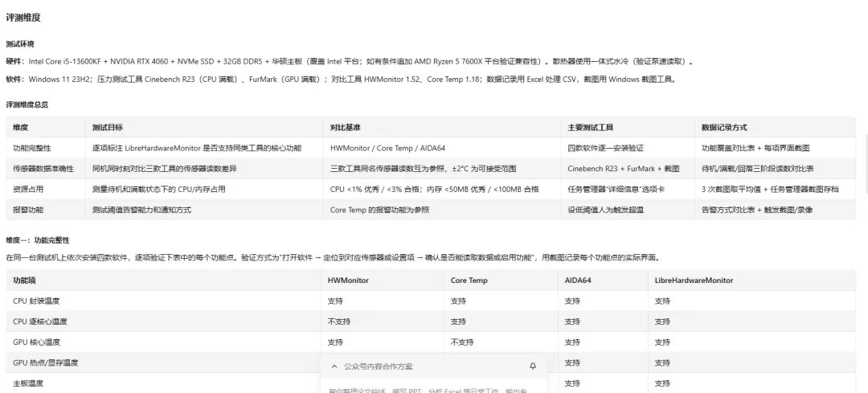Click the cell 测量待机和满载状态下的 CPU/内存占用
Viewport: 868px width, 393px height.
[x=159, y=189]
